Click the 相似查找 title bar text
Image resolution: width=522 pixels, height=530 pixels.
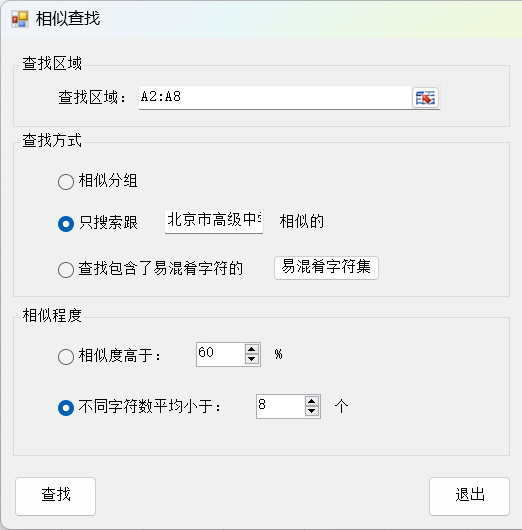68,19
